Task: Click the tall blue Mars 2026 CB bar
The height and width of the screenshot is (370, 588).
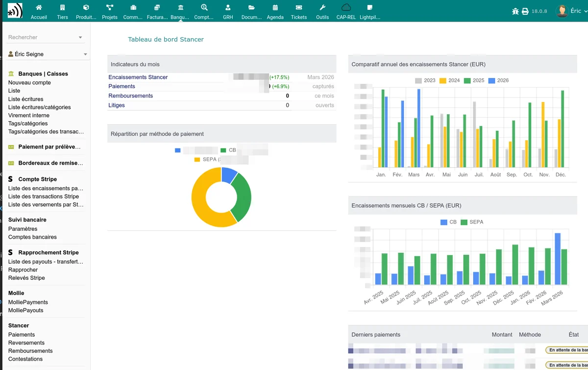Action: 558,259
